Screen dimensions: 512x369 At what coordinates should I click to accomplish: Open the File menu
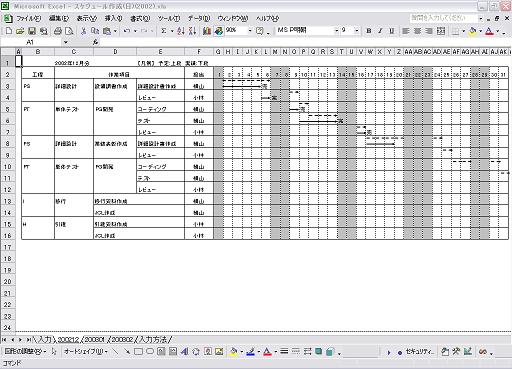[29, 18]
